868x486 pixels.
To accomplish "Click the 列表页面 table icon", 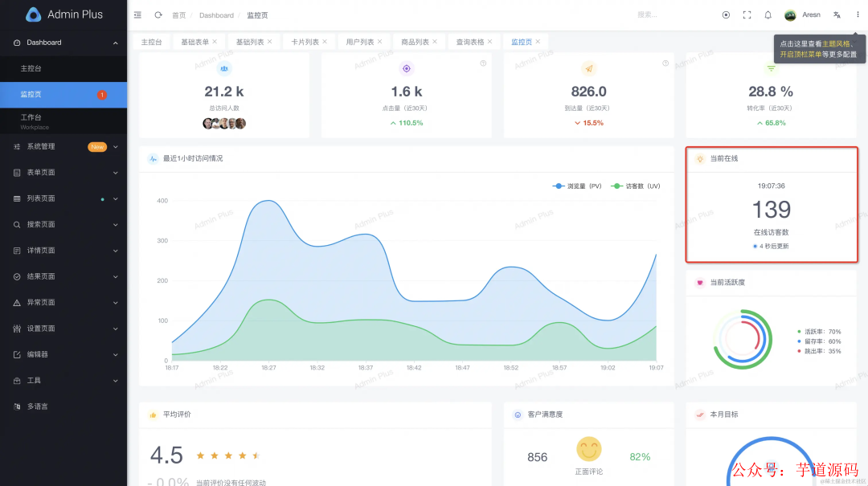I will (17, 198).
